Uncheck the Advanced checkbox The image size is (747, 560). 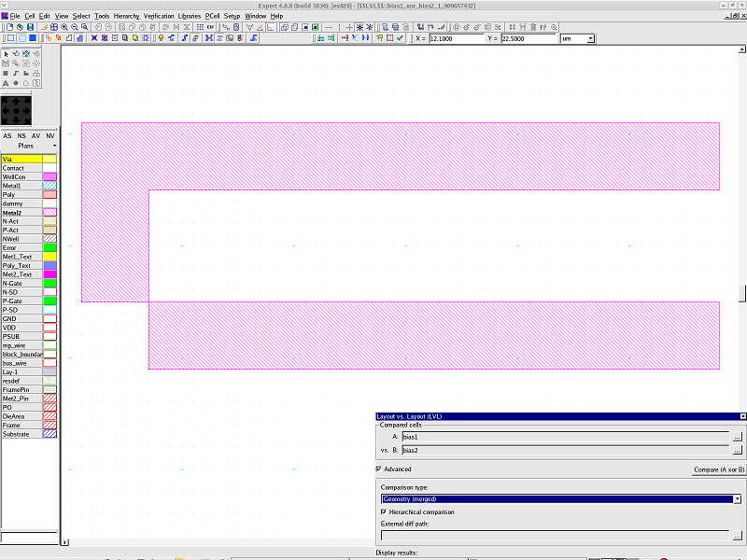pyautogui.click(x=378, y=469)
